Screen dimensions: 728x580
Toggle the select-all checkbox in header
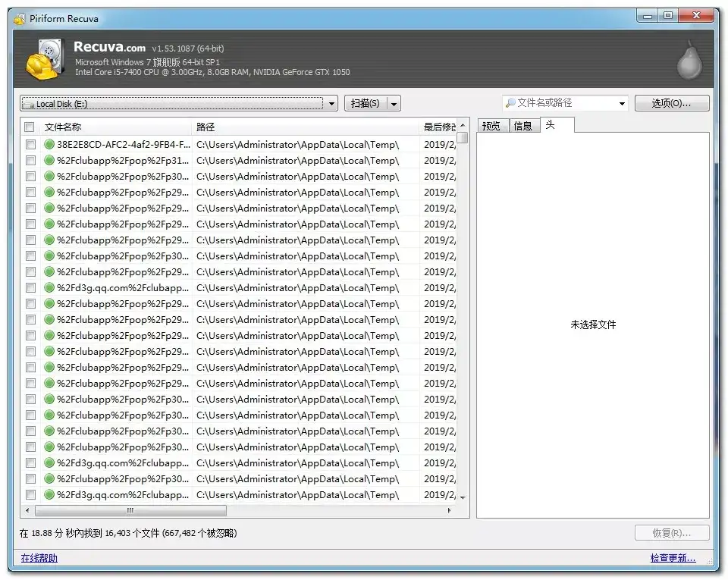pyautogui.click(x=30, y=127)
